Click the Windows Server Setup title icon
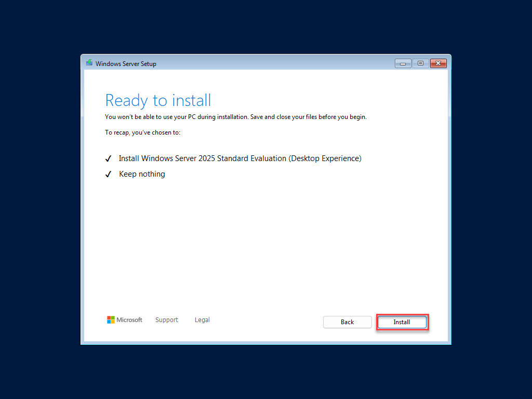The height and width of the screenshot is (399, 532). [89, 63]
